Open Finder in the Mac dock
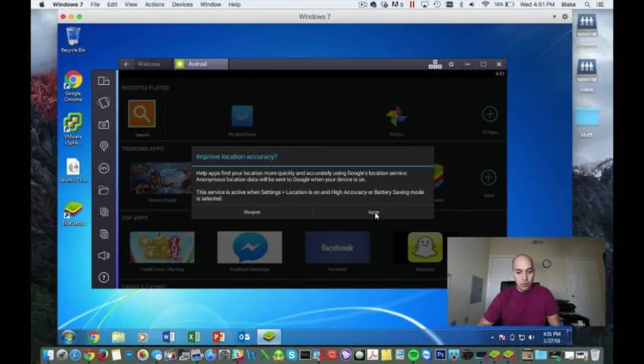 [x=48, y=355]
